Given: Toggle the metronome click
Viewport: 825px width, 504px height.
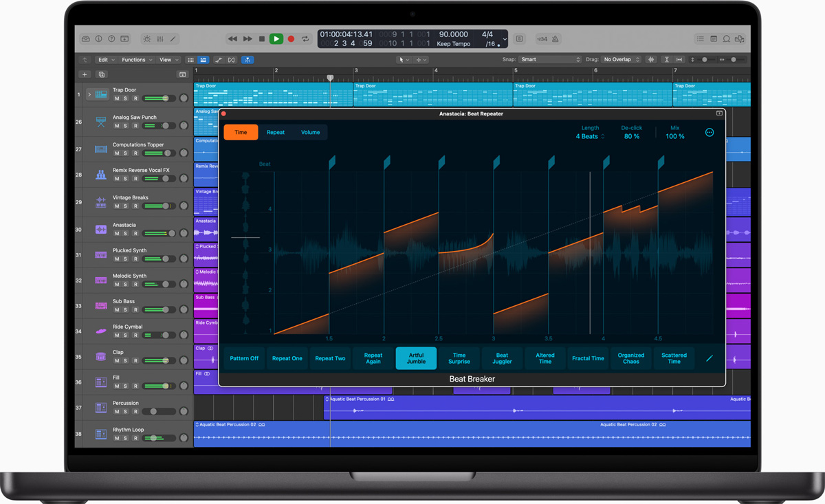Looking at the screenshot, I should (555, 39).
